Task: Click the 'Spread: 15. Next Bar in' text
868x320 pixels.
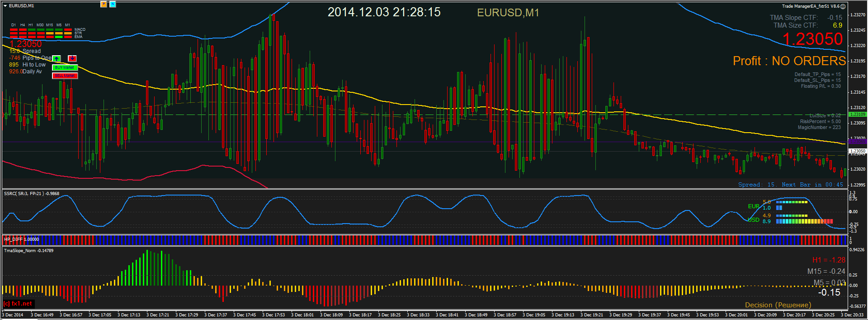Action: point(781,185)
